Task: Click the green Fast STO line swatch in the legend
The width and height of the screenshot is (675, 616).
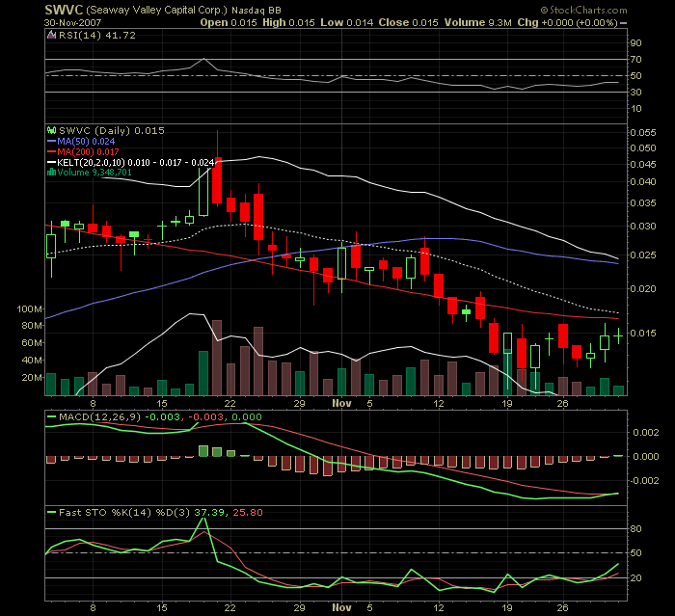Action: (52, 512)
